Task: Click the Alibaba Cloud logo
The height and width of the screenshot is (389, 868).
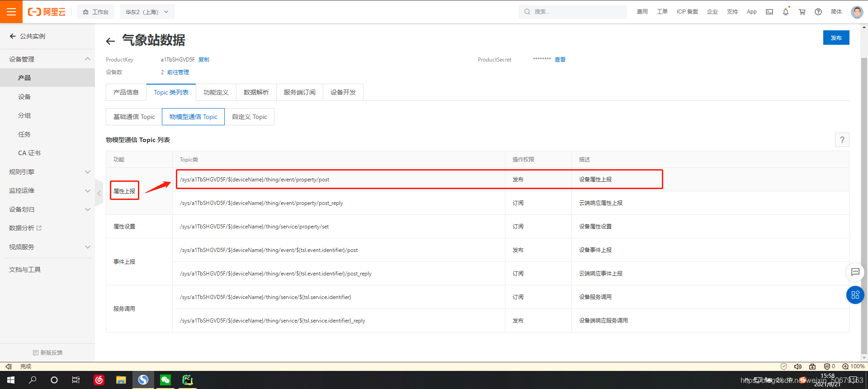Action: coord(47,12)
